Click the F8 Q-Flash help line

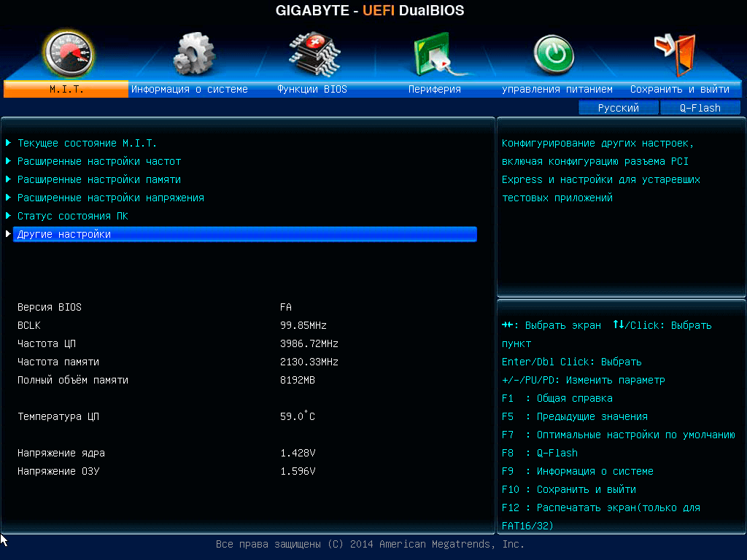point(539,453)
